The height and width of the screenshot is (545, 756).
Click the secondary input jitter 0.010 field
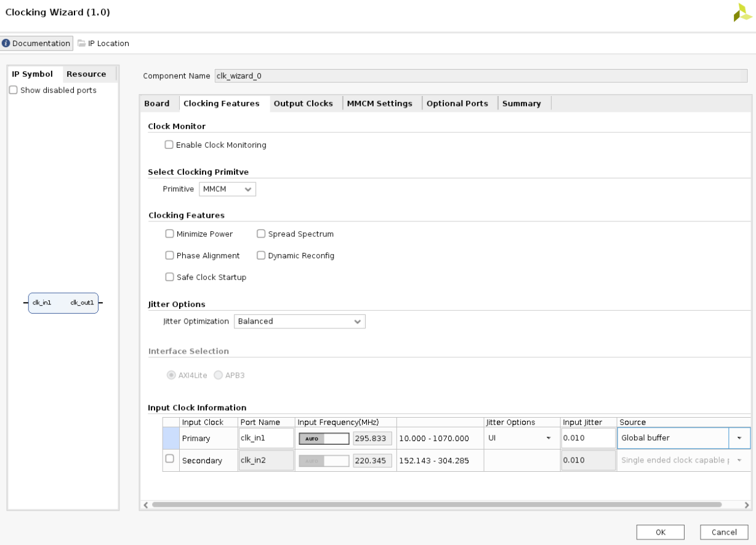click(x=588, y=461)
